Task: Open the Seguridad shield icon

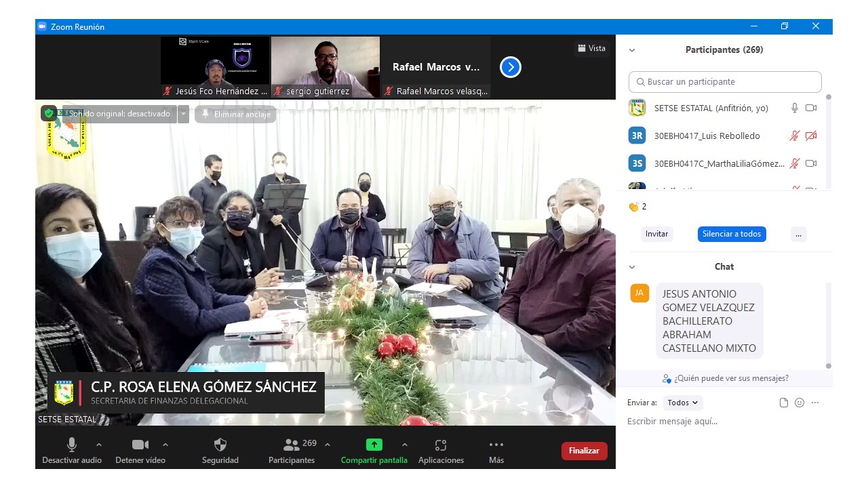Action: coord(220,444)
